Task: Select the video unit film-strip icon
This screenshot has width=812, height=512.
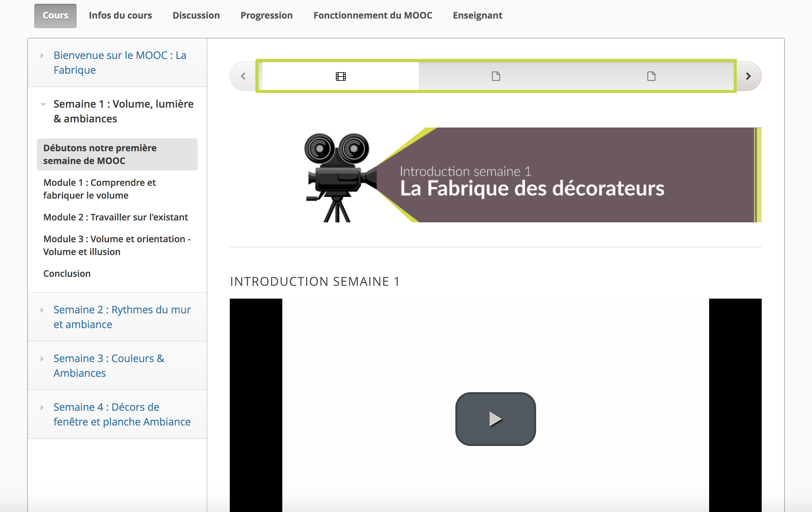Action: tap(341, 76)
